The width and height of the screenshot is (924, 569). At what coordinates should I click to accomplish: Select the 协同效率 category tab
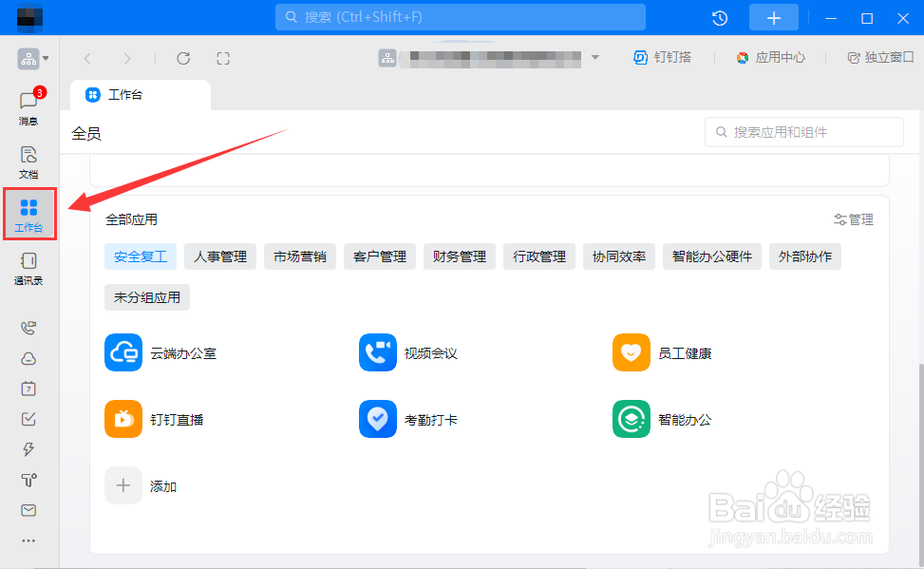pyautogui.click(x=619, y=256)
